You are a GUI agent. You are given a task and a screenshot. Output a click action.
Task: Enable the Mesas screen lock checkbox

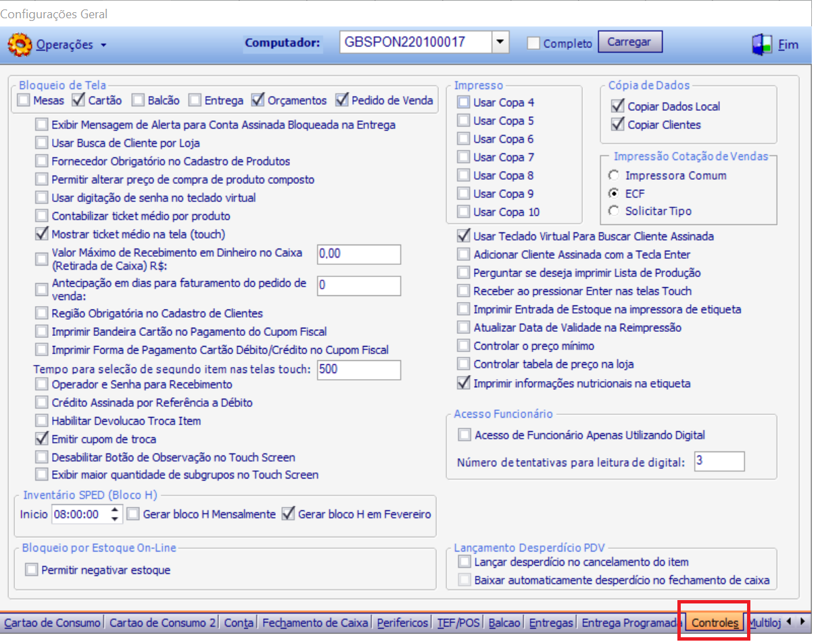[x=24, y=101]
